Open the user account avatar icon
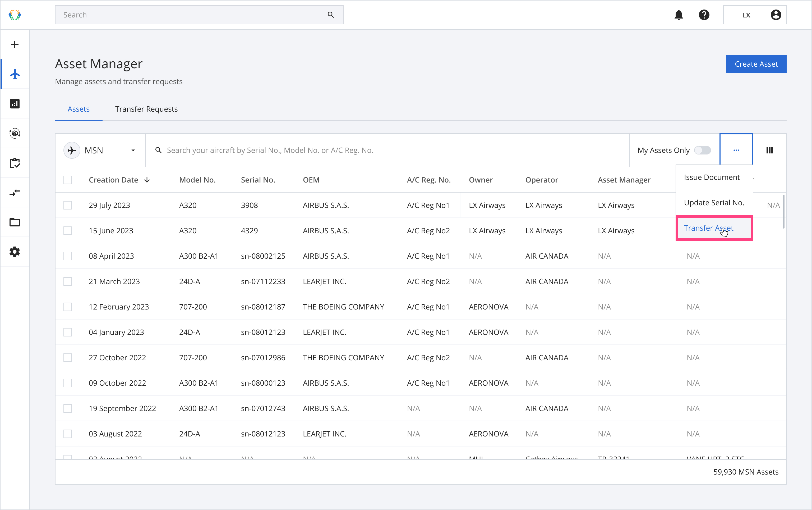The image size is (812, 510). [776, 15]
